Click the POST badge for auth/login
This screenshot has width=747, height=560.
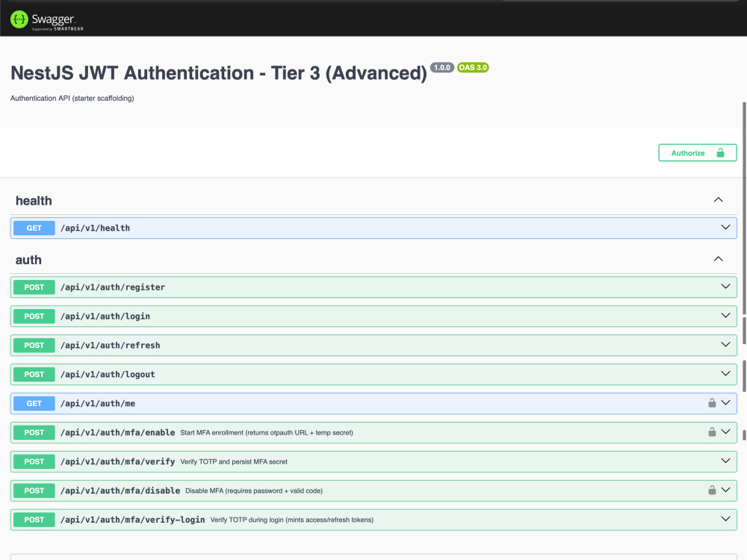(34, 316)
